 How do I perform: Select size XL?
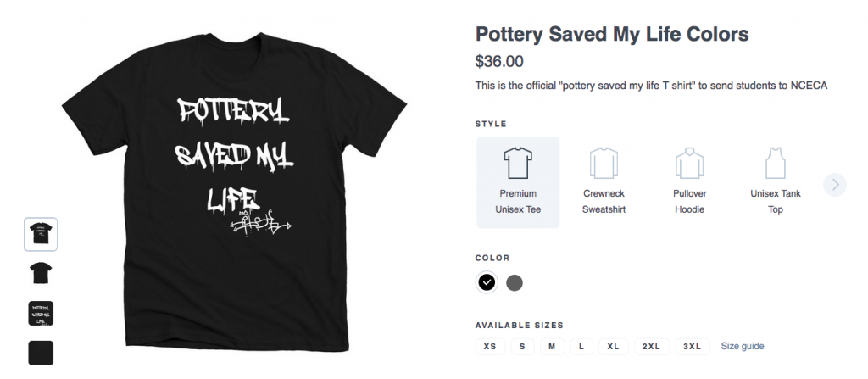pos(613,346)
